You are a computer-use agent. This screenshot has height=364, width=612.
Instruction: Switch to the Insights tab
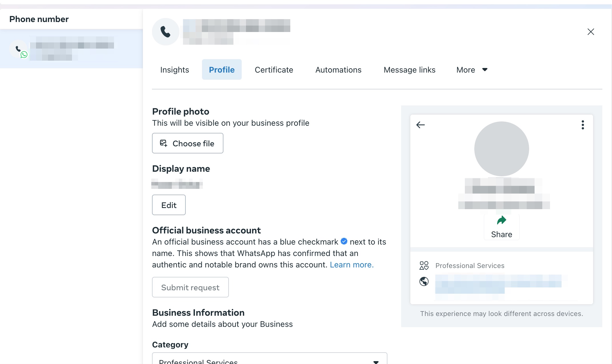pos(175,70)
